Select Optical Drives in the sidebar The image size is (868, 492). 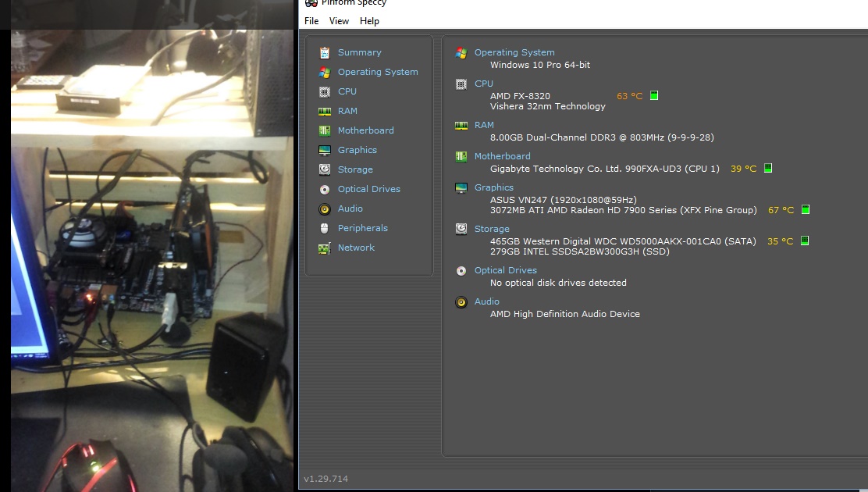click(x=369, y=189)
